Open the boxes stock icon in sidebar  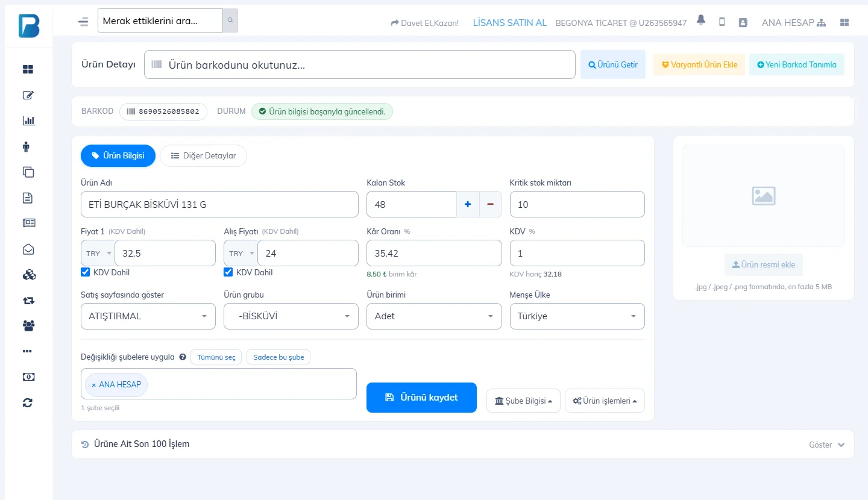(x=29, y=275)
